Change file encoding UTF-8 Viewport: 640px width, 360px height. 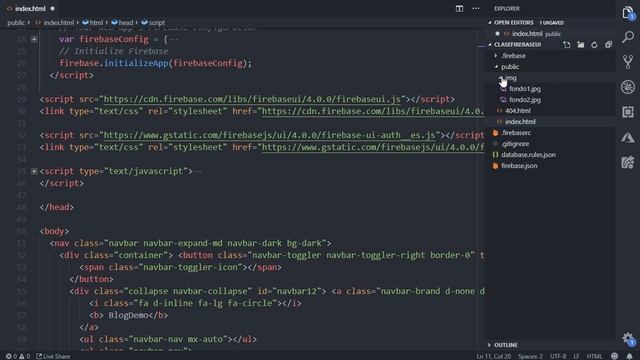558,356
